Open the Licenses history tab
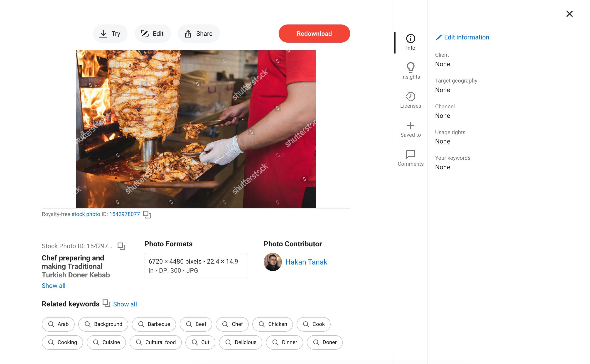 [410, 100]
